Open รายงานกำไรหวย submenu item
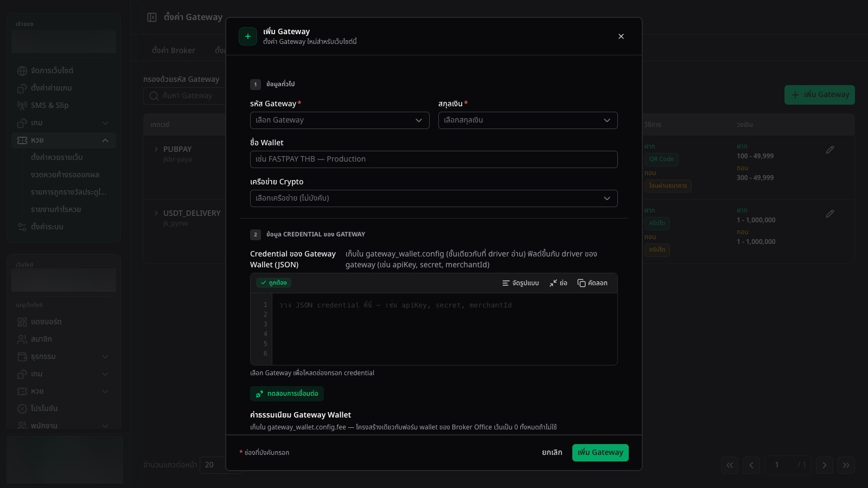Screen dimensions: 868x488 56,209
